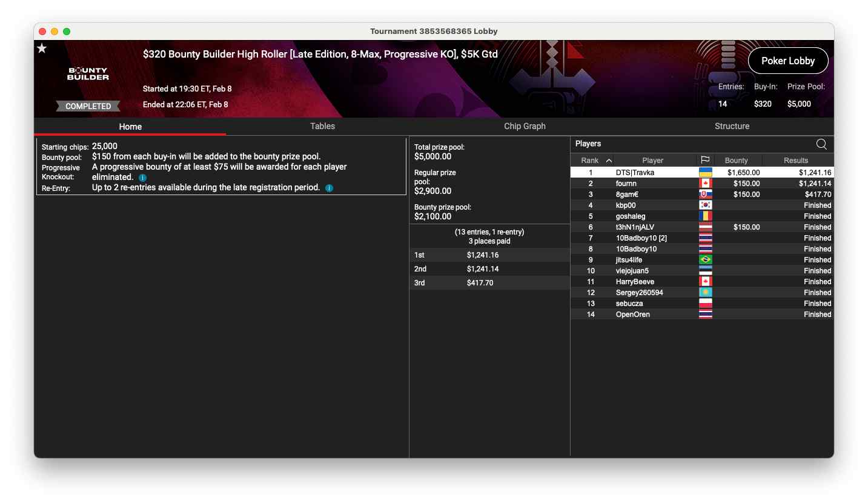Viewport: 868px width, 503px height.
Task: Select player row OpenOren
Action: click(x=702, y=315)
